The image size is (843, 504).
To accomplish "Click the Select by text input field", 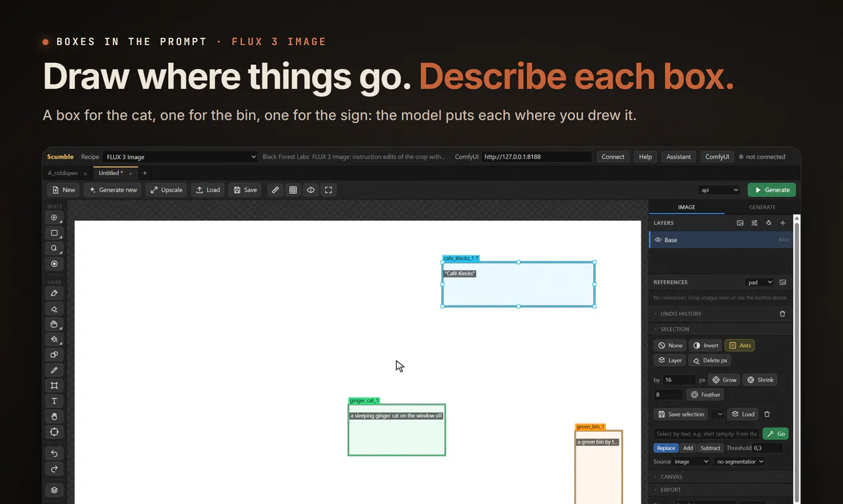I will pos(706,434).
